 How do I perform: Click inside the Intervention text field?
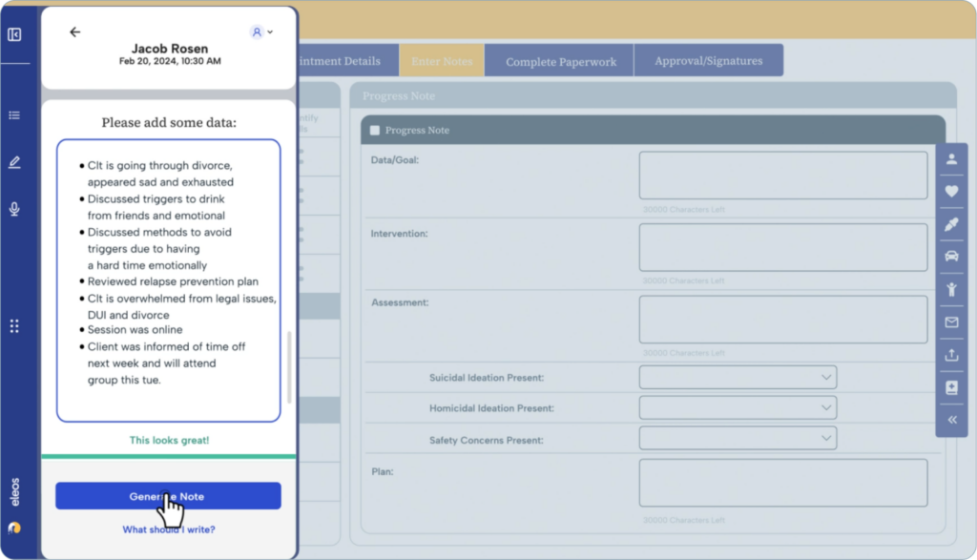pos(782,246)
